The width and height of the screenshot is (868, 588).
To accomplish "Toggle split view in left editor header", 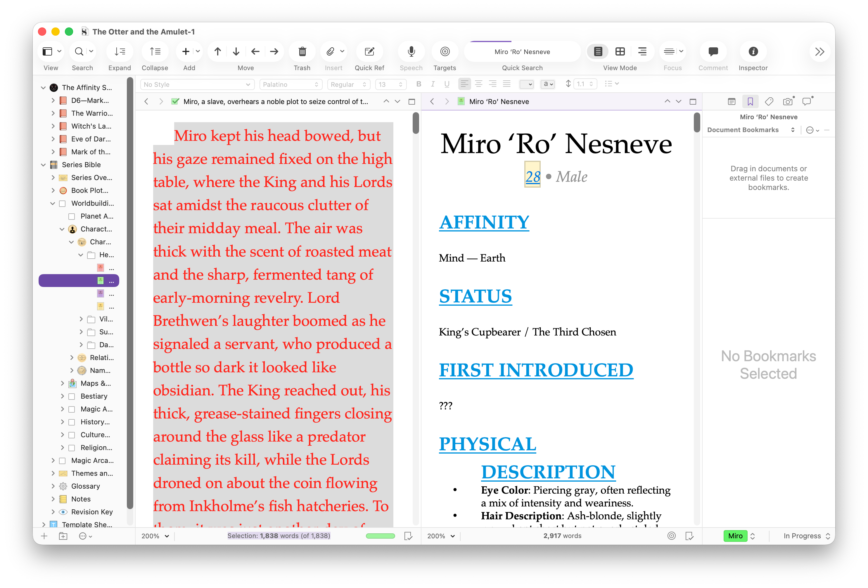I will click(x=412, y=102).
